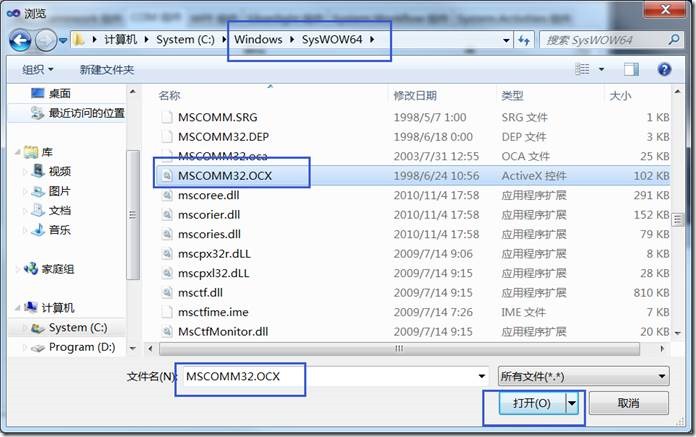696x437 pixels.
Task: Click the Back navigation arrow button
Action: [x=20, y=40]
